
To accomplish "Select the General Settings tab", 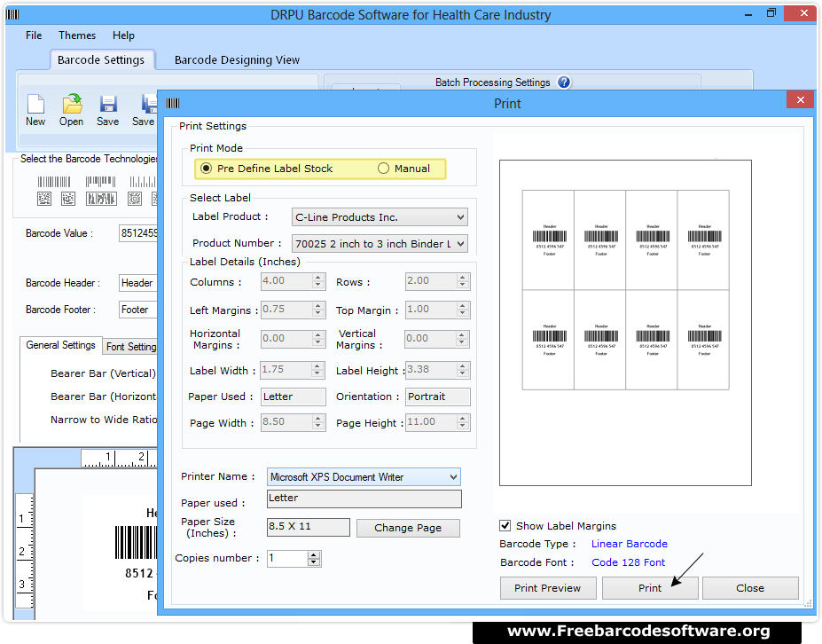I will pyautogui.click(x=61, y=345).
